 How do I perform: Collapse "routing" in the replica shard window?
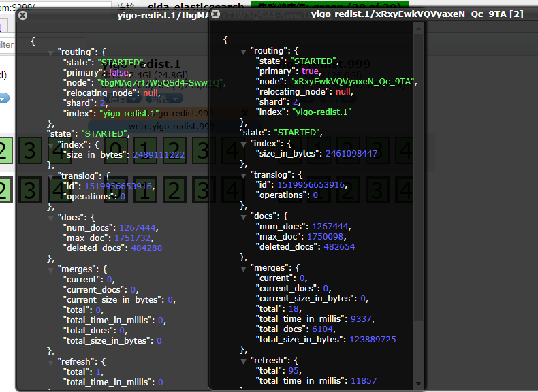coord(51,53)
